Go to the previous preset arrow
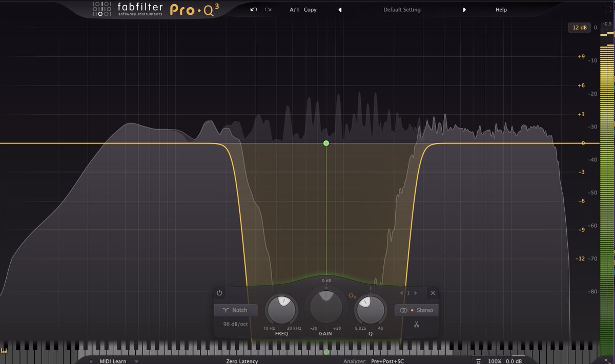 340,10
